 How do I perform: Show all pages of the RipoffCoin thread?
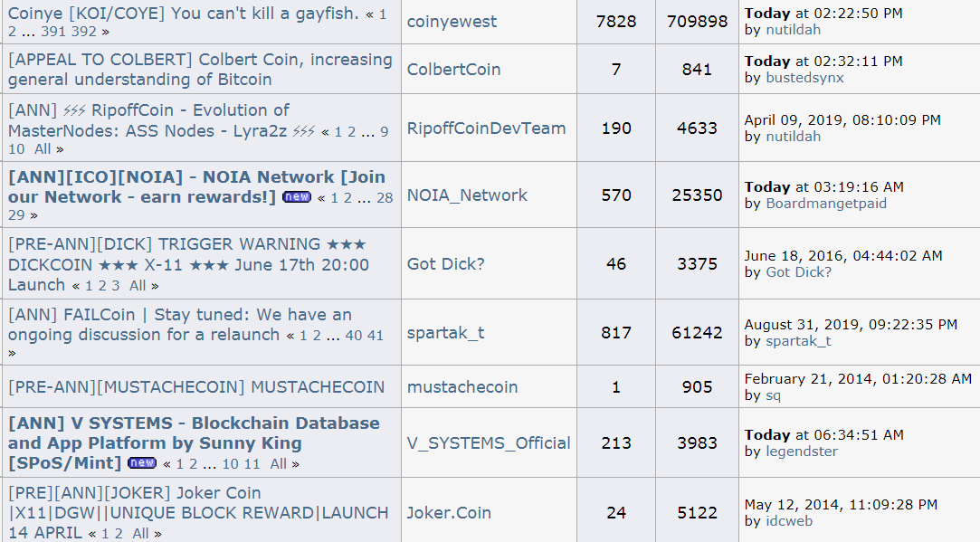click(x=43, y=148)
